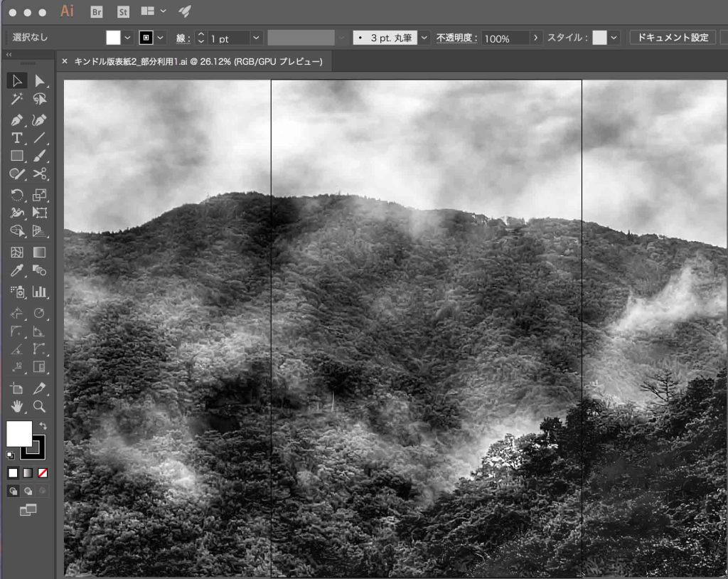Click the スタイル style swatch

point(599,38)
